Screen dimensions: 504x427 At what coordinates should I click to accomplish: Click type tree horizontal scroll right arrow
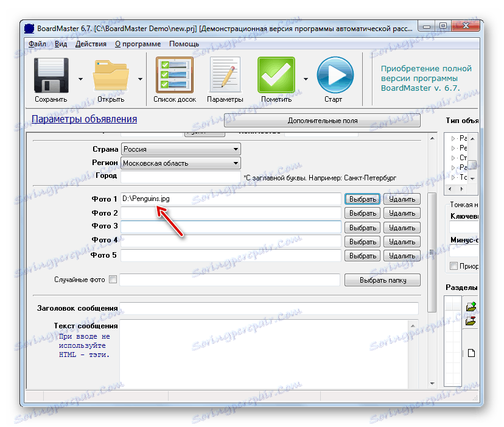(x=461, y=189)
